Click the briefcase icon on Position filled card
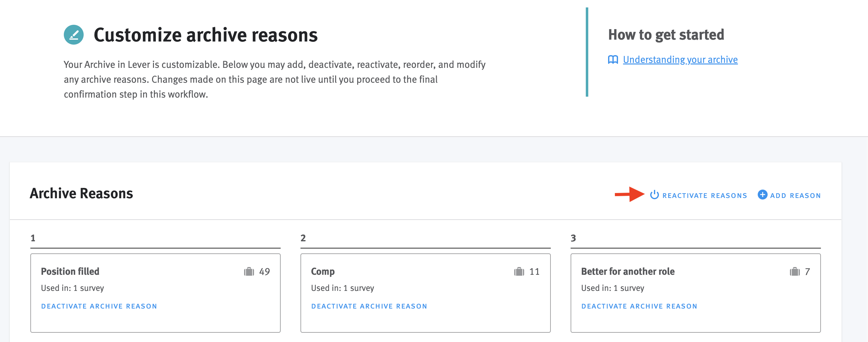The height and width of the screenshot is (342, 868). [x=248, y=271]
